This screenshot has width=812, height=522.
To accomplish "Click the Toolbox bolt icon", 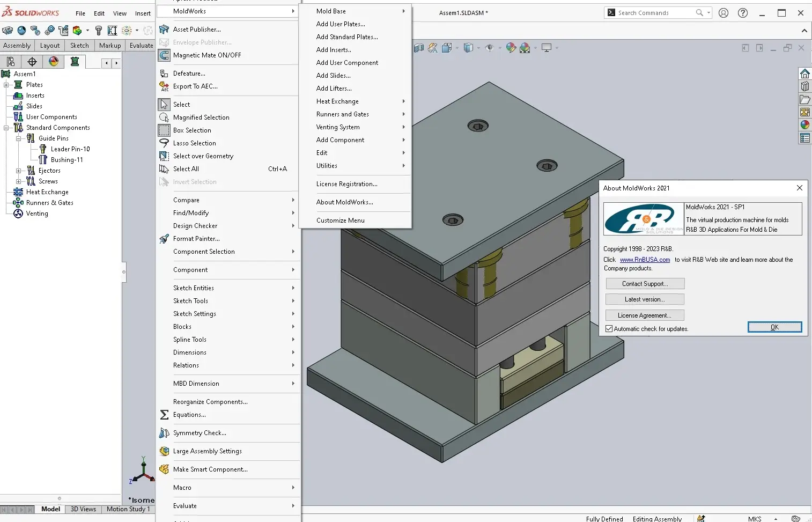I will coord(99,31).
